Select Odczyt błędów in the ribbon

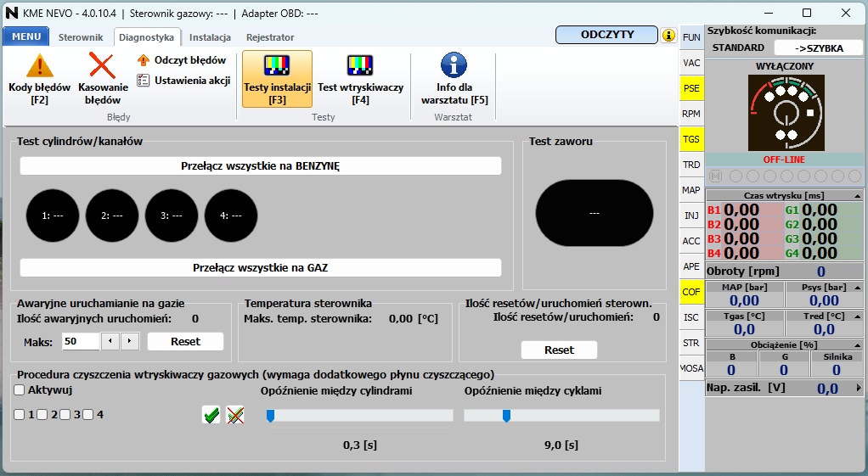point(182,60)
